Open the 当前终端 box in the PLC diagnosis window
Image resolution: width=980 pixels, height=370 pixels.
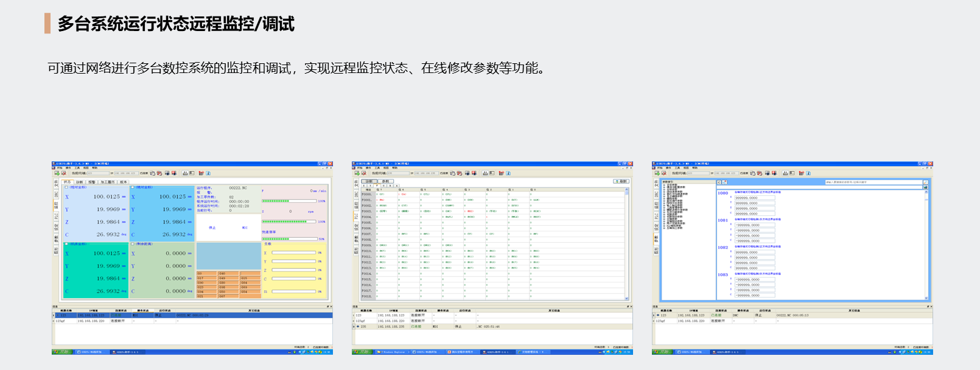(398, 173)
